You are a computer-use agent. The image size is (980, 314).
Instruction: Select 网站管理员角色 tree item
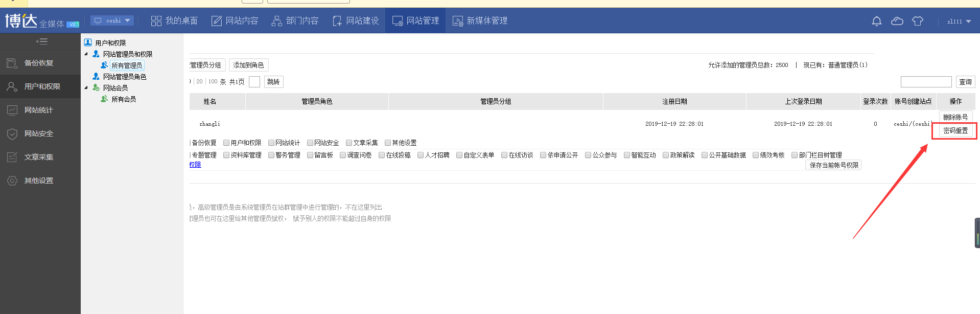tap(125, 76)
